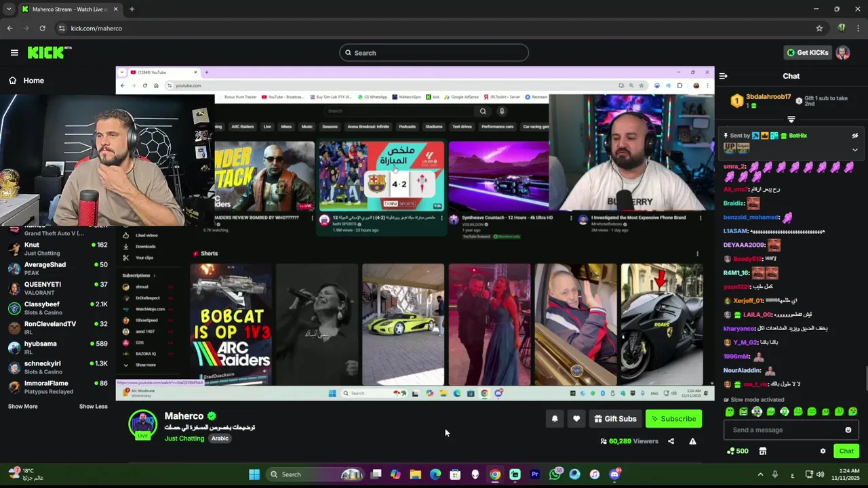Open Knut's channel in sidebar
This screenshot has height=488, width=868.
pos(58,249)
